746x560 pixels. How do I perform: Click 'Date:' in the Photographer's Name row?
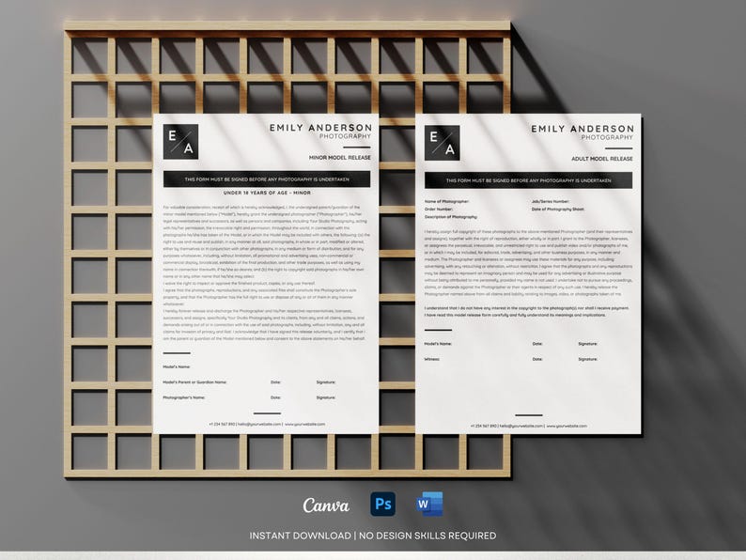(x=275, y=397)
